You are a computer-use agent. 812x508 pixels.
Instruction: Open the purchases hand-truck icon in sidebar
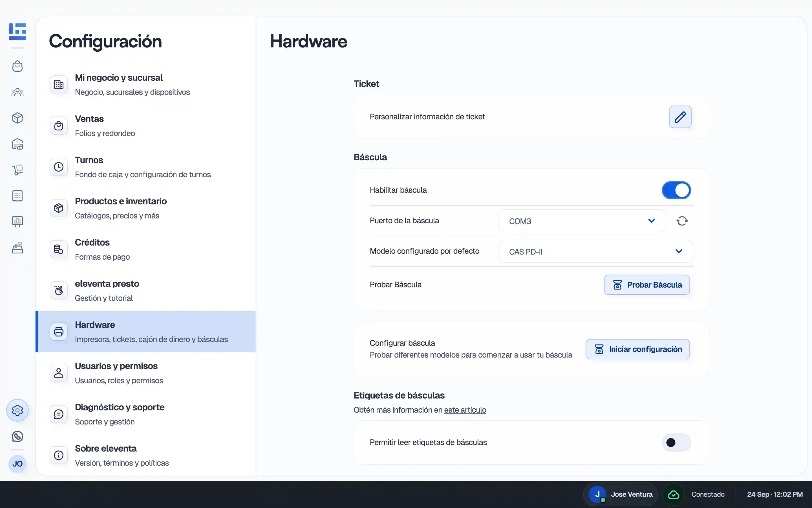tap(17, 170)
